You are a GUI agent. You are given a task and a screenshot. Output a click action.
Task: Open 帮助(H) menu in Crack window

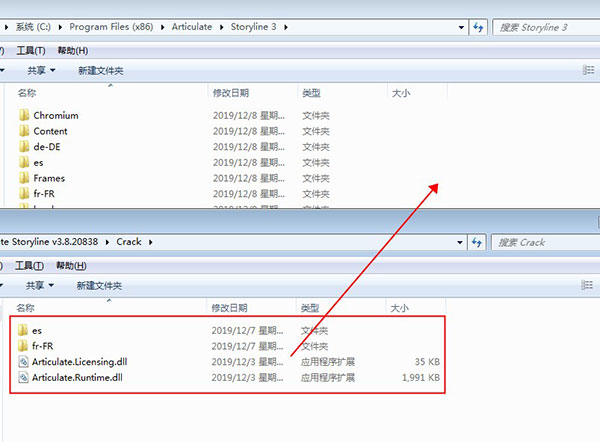click(x=71, y=266)
